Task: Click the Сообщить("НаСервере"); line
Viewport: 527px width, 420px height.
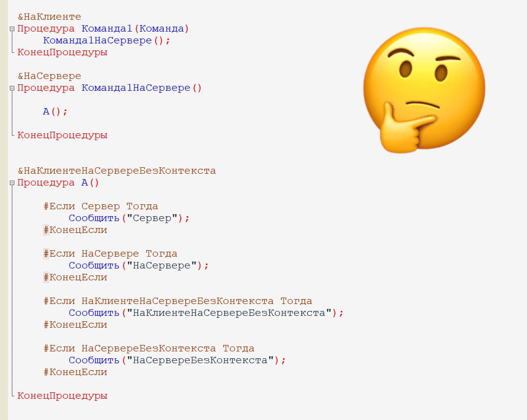Action: coord(139,266)
